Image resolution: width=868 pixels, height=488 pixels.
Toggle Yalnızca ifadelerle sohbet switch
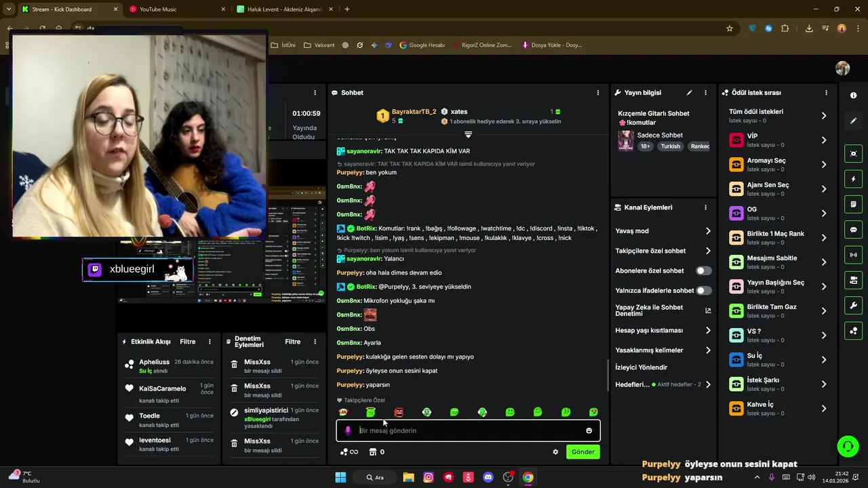(x=704, y=291)
